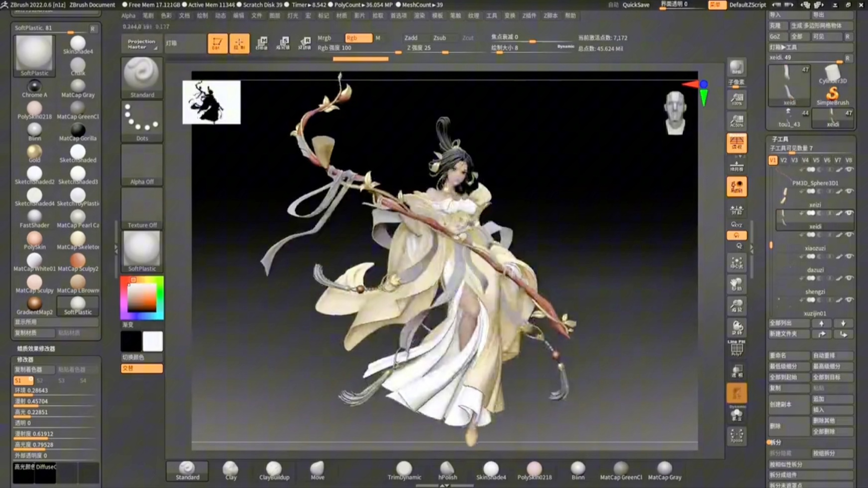868x488 pixels.
Task: Click the 全部列出 list all button
Action: (789, 323)
